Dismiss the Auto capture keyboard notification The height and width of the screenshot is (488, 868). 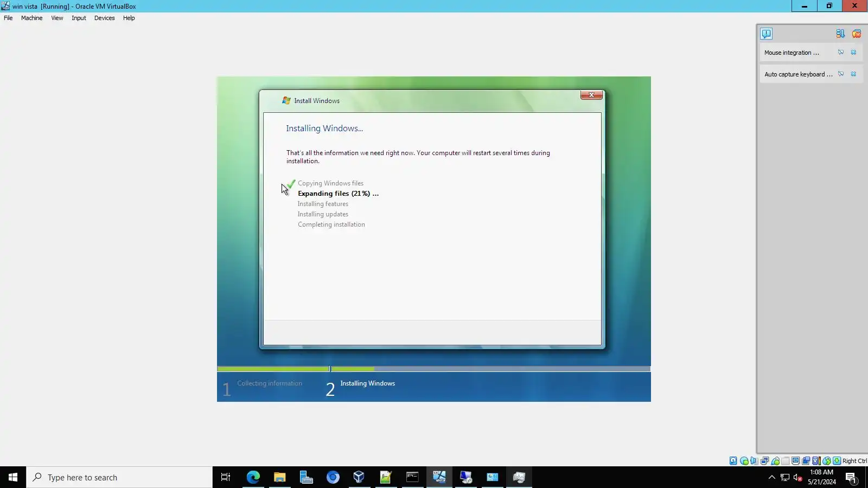click(x=853, y=74)
